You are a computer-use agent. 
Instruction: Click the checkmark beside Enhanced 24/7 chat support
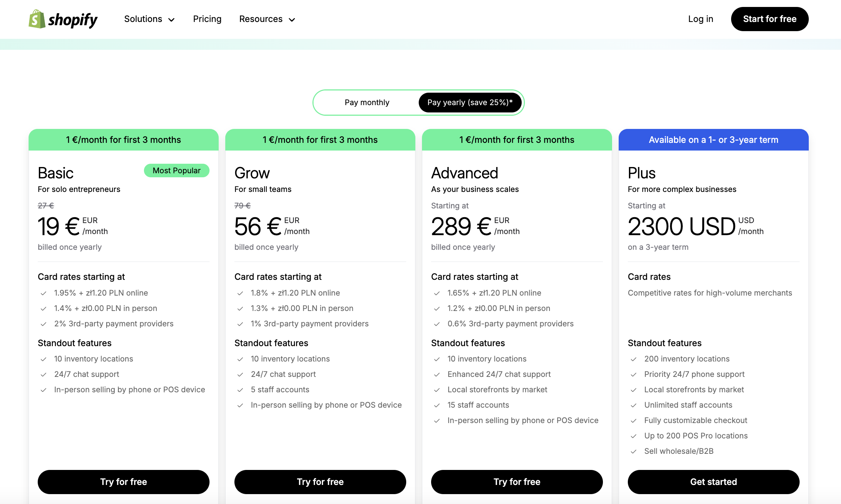[437, 375]
